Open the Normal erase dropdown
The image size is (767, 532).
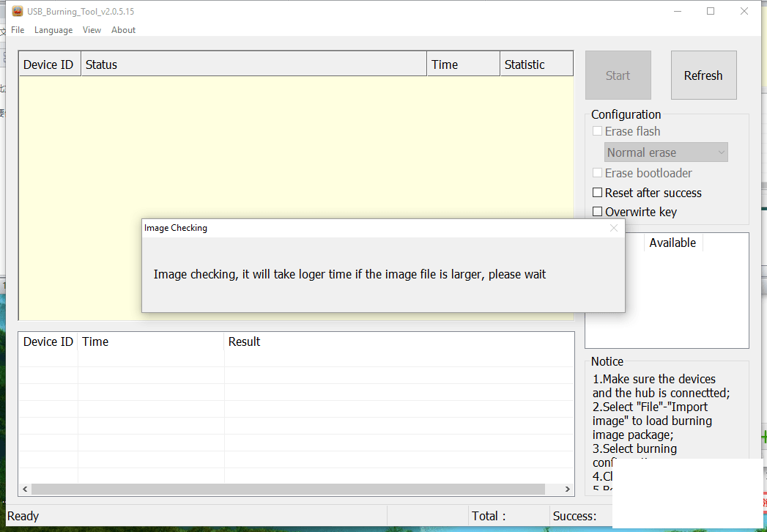tap(666, 152)
